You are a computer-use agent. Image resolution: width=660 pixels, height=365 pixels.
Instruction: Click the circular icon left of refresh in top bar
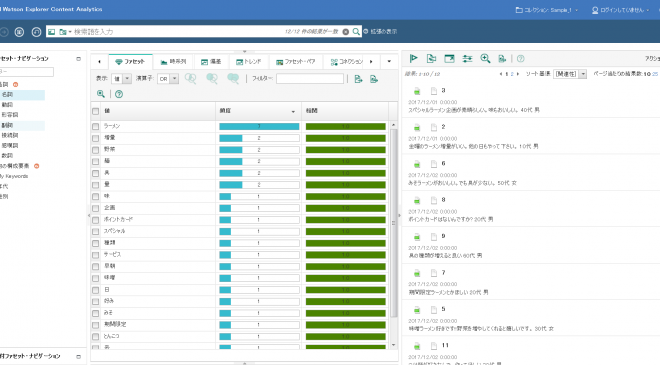(19, 32)
